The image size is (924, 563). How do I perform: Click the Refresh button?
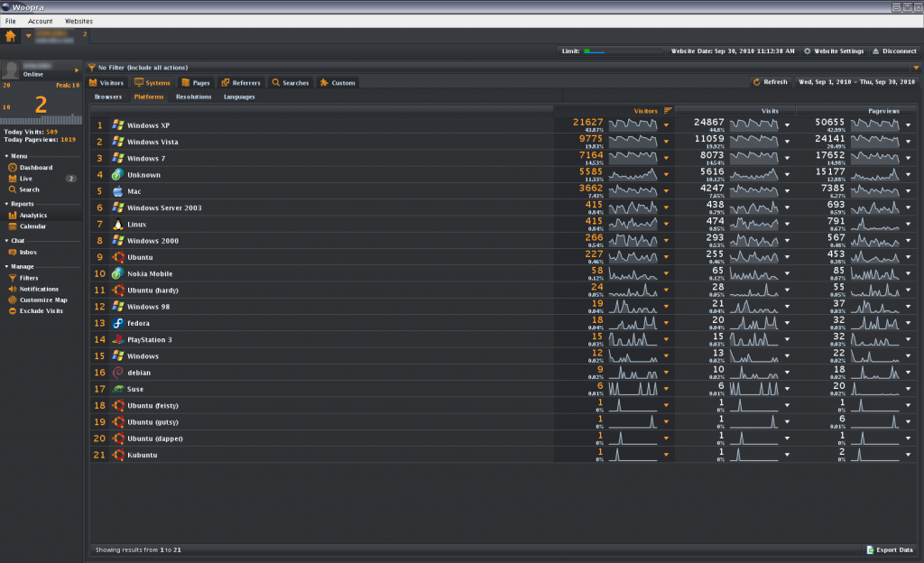[771, 82]
